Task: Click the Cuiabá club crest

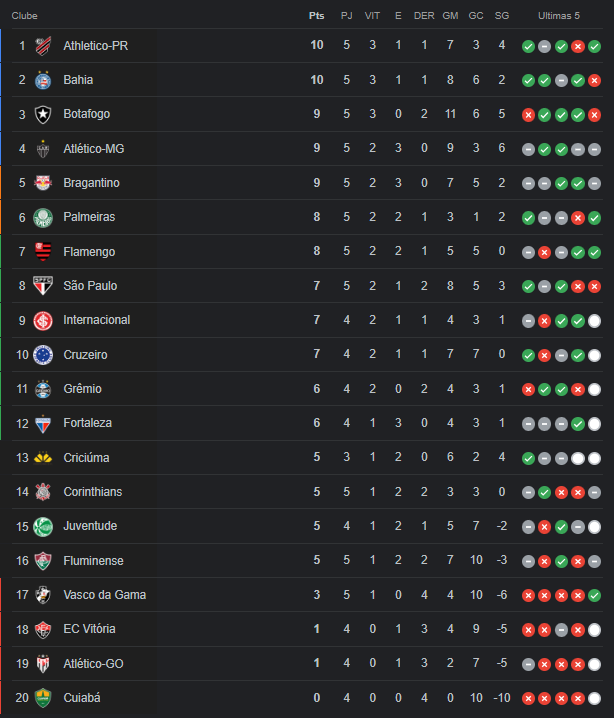Action: pos(43,698)
